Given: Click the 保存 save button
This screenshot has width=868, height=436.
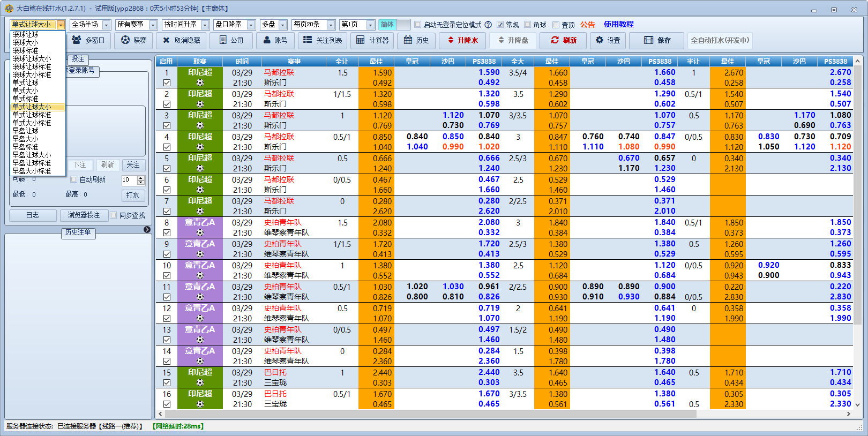Looking at the screenshot, I should pyautogui.click(x=657, y=40).
